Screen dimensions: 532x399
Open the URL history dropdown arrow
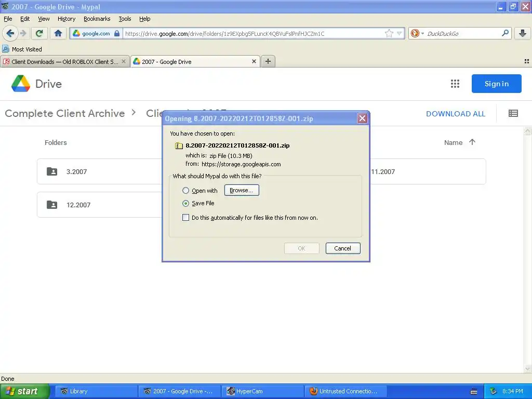coord(400,33)
